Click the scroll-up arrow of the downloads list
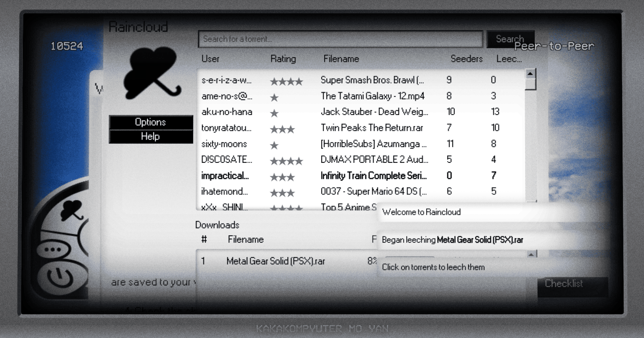The height and width of the screenshot is (338, 644). click(x=531, y=254)
